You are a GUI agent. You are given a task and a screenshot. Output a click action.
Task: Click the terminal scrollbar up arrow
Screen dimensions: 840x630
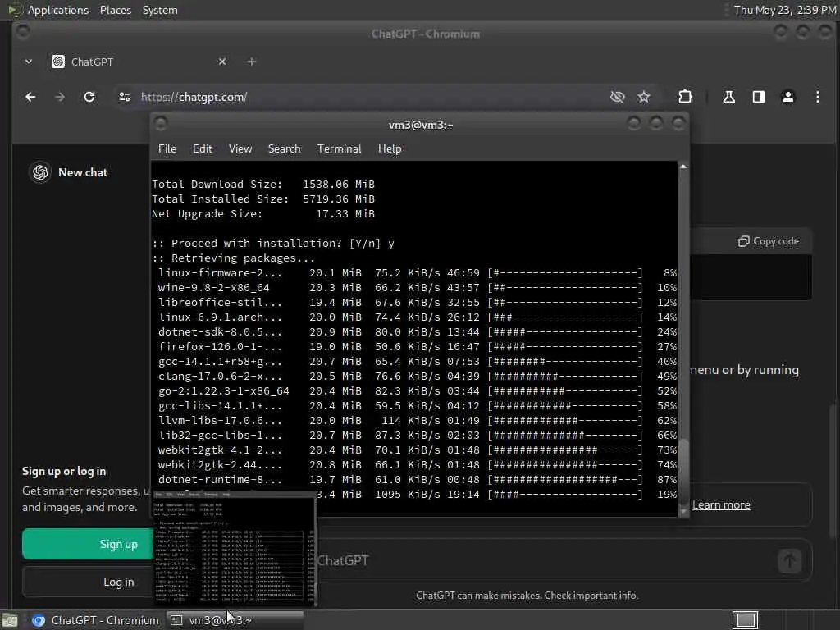(683, 167)
